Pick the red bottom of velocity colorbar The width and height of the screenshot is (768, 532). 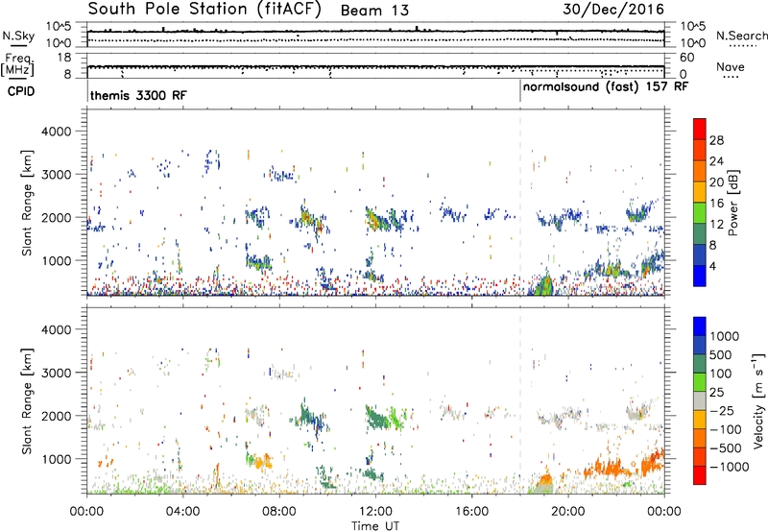pyautogui.click(x=700, y=475)
